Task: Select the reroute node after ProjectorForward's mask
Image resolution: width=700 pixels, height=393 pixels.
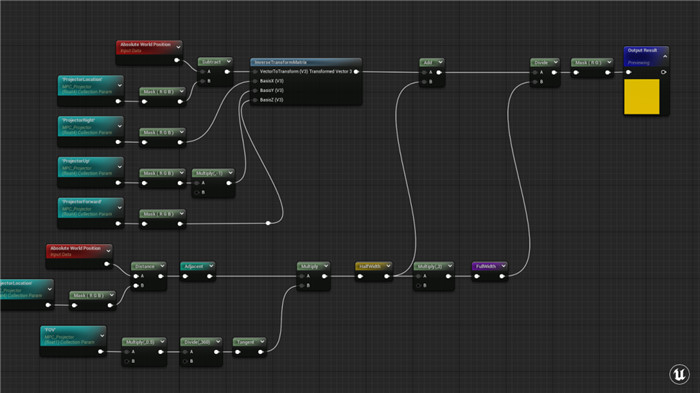Action: (268, 223)
